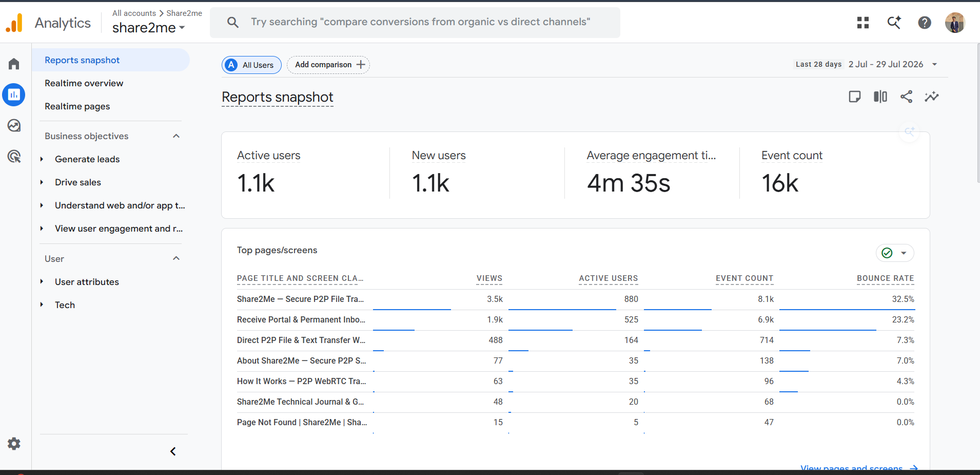The height and width of the screenshot is (475, 980).
Task: Expand the Generate leads tree item
Action: [x=42, y=159]
